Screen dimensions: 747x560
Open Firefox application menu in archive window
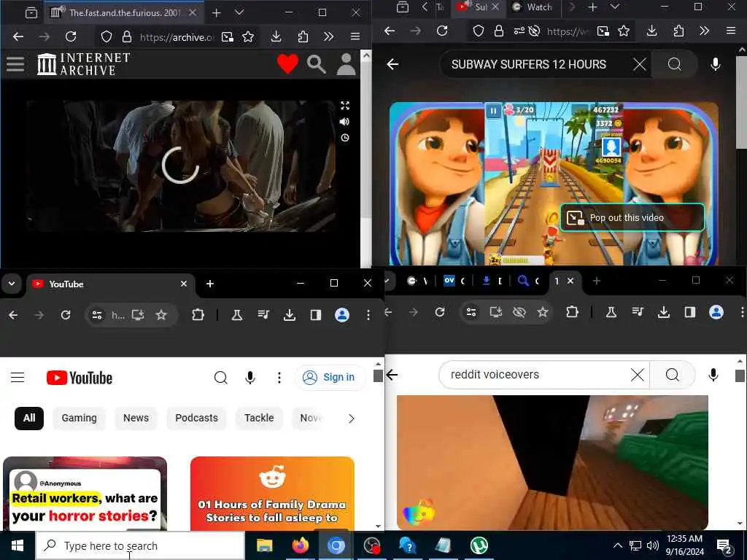coord(355,36)
